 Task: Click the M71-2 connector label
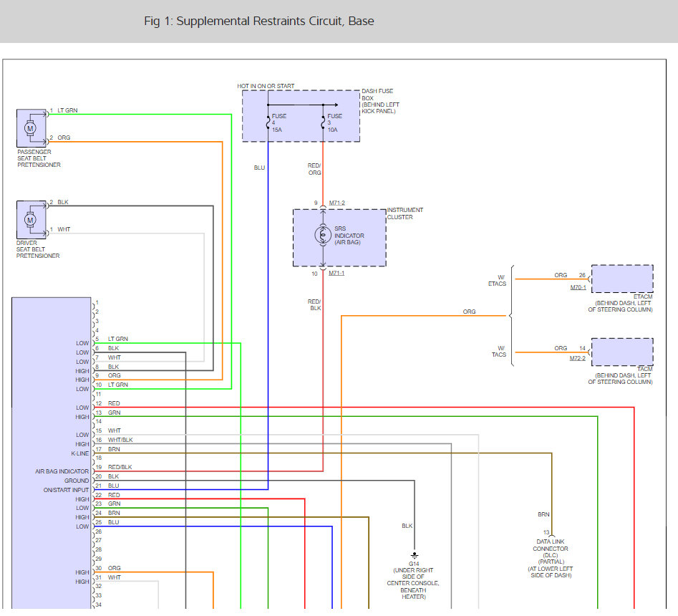[336, 203]
